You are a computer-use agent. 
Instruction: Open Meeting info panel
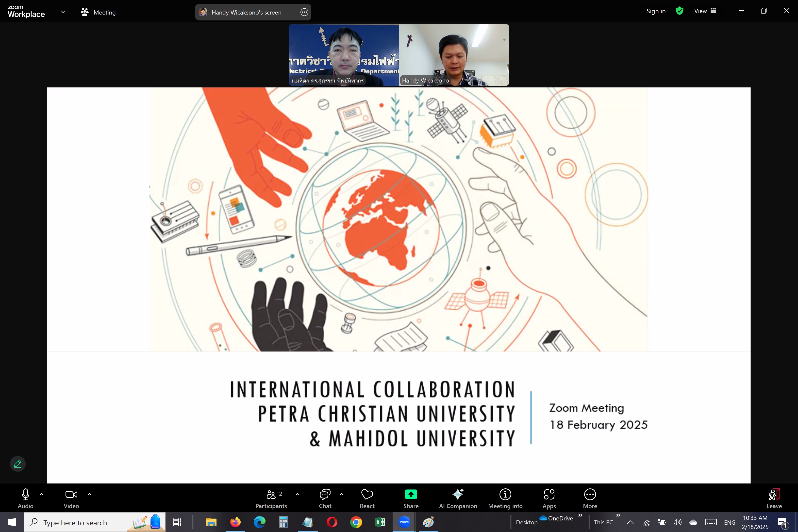click(x=505, y=498)
